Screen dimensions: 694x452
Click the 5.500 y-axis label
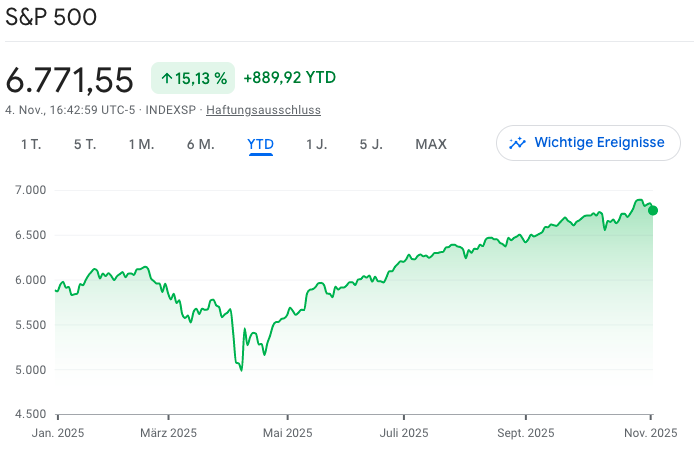(x=31, y=325)
